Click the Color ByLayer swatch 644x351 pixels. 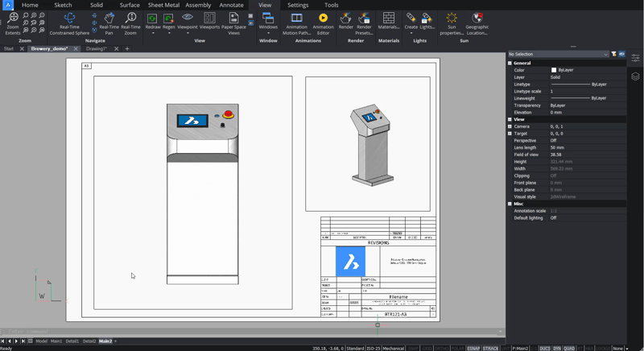click(x=554, y=70)
